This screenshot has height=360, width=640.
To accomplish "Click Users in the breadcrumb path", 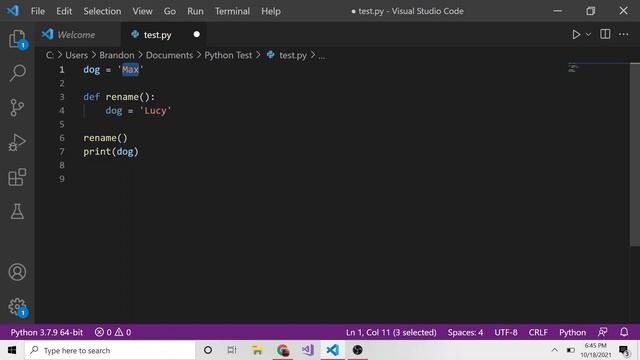I will (76, 55).
